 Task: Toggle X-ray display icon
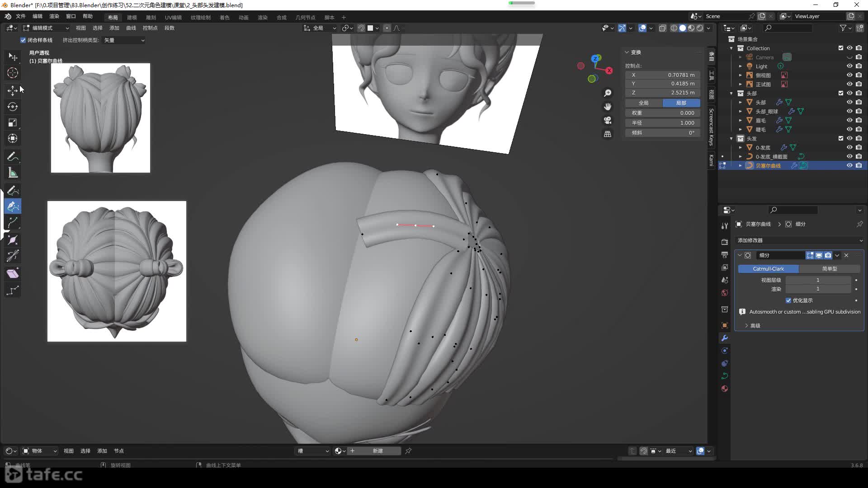pyautogui.click(x=662, y=28)
